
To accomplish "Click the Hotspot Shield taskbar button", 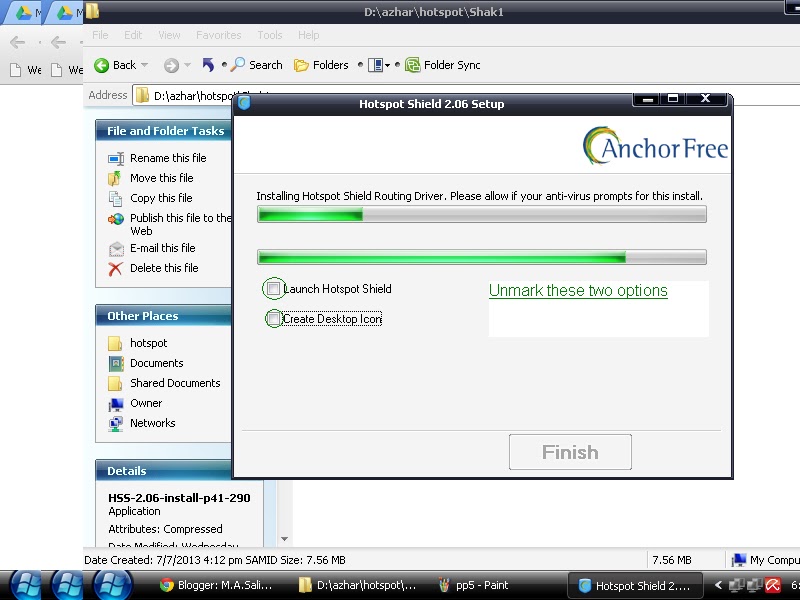I will (x=635, y=585).
